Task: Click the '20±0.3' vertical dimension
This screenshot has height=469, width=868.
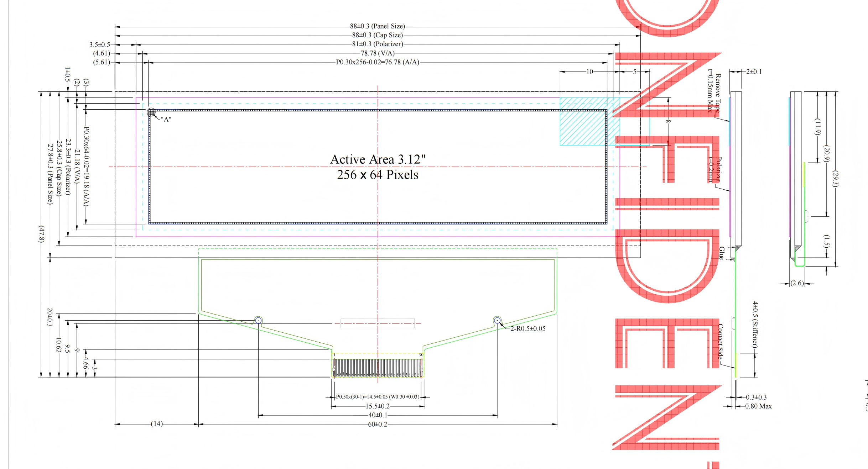Action: point(50,317)
